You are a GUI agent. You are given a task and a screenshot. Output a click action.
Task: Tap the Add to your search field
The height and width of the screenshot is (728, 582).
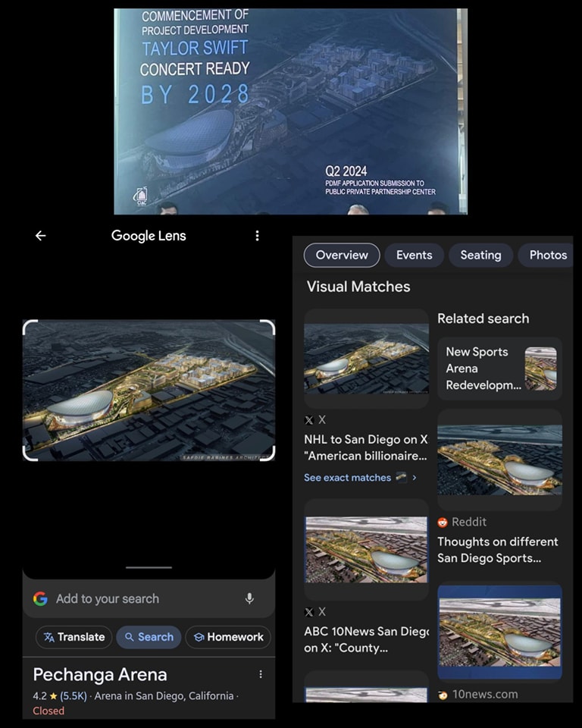pos(149,598)
